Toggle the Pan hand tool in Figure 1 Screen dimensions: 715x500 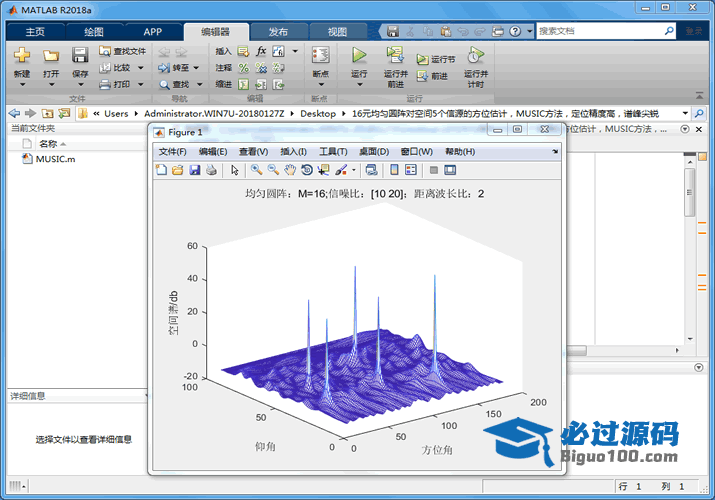point(290,170)
